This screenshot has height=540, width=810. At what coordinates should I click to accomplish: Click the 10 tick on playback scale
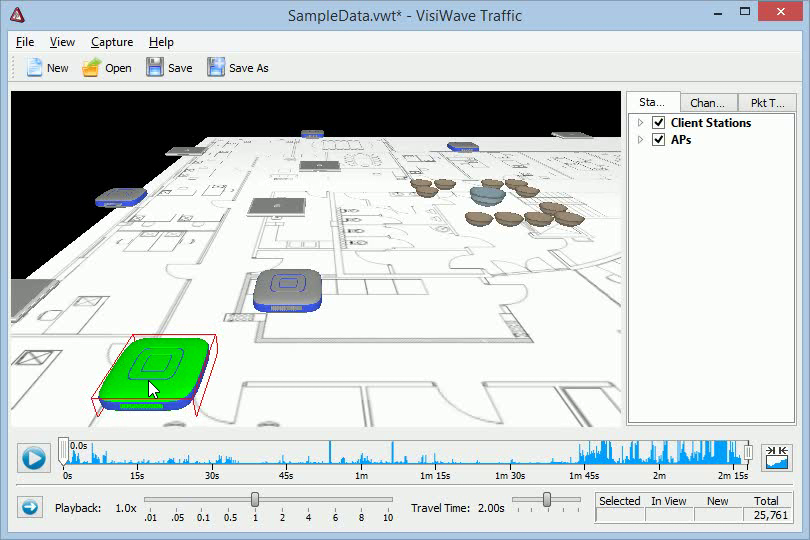pos(388,517)
